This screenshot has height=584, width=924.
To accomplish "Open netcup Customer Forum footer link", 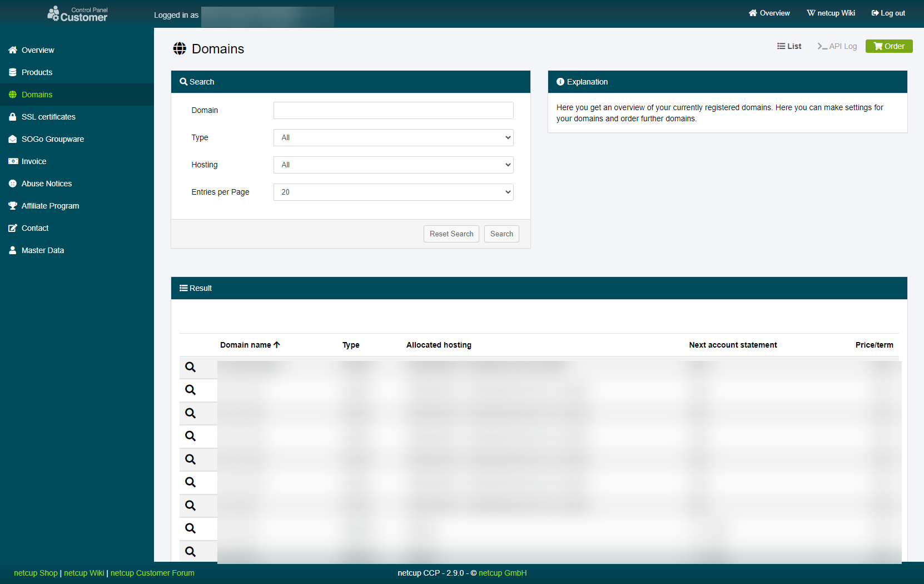I will pos(152,573).
